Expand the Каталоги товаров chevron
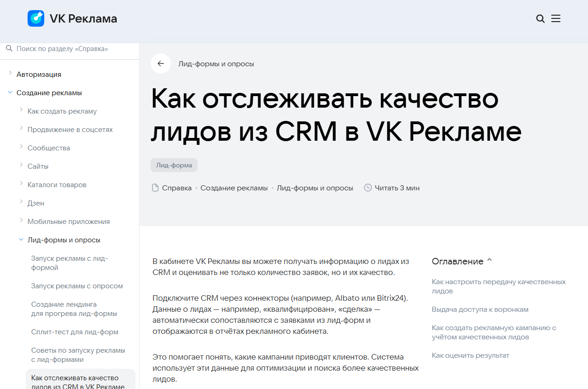 pyautogui.click(x=21, y=183)
